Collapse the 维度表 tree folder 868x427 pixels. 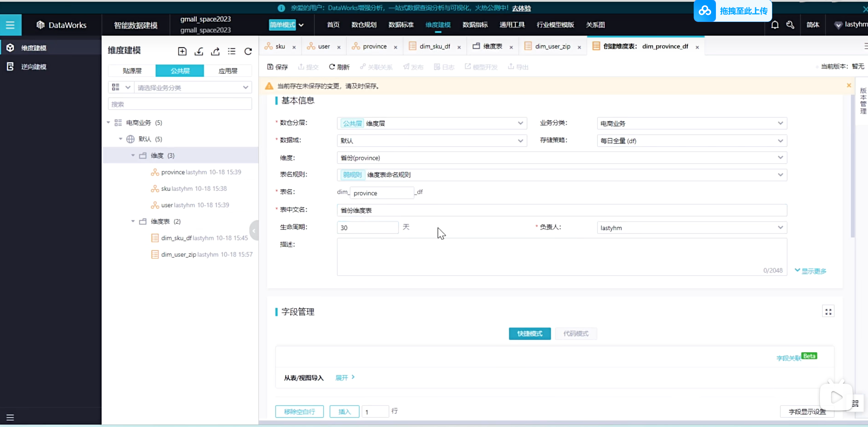tap(133, 221)
